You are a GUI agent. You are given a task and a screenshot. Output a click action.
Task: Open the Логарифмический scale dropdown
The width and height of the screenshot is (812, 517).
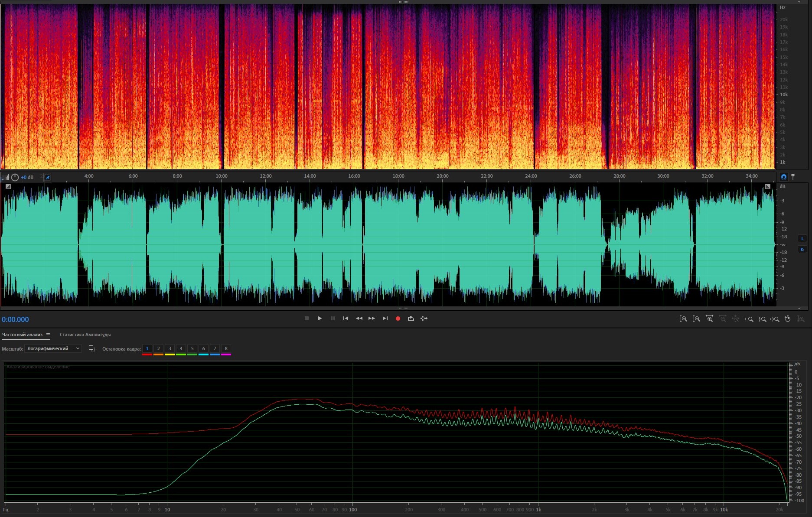coord(53,348)
